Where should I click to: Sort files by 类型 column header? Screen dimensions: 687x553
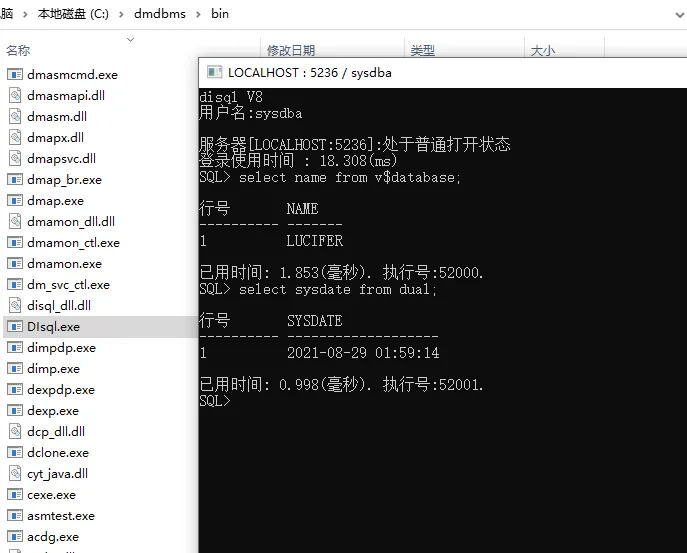coord(423,50)
